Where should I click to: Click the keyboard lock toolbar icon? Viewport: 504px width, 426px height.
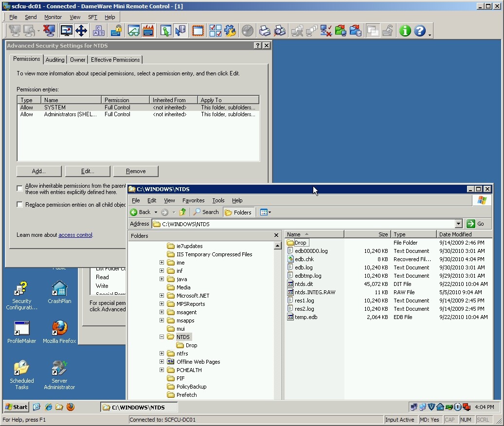coord(117,30)
